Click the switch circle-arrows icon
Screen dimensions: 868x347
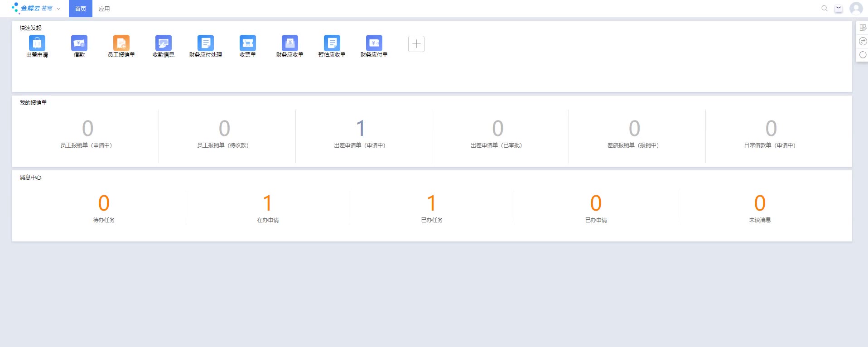pos(863,41)
